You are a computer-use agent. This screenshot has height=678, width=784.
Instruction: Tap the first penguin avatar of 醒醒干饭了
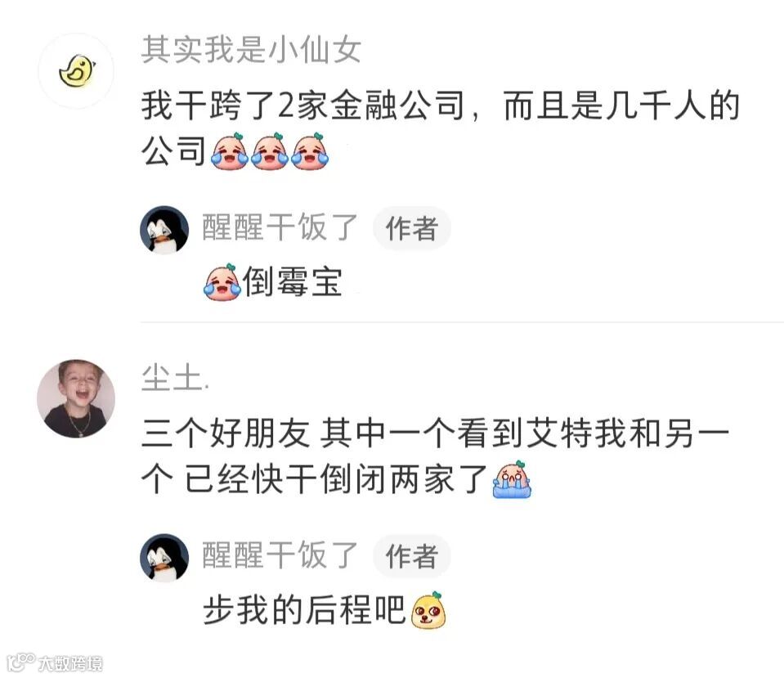[164, 230]
